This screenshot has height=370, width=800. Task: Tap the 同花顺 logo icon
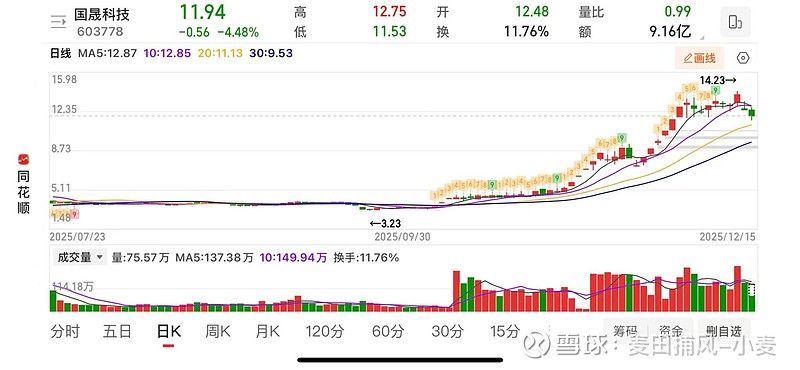23,159
